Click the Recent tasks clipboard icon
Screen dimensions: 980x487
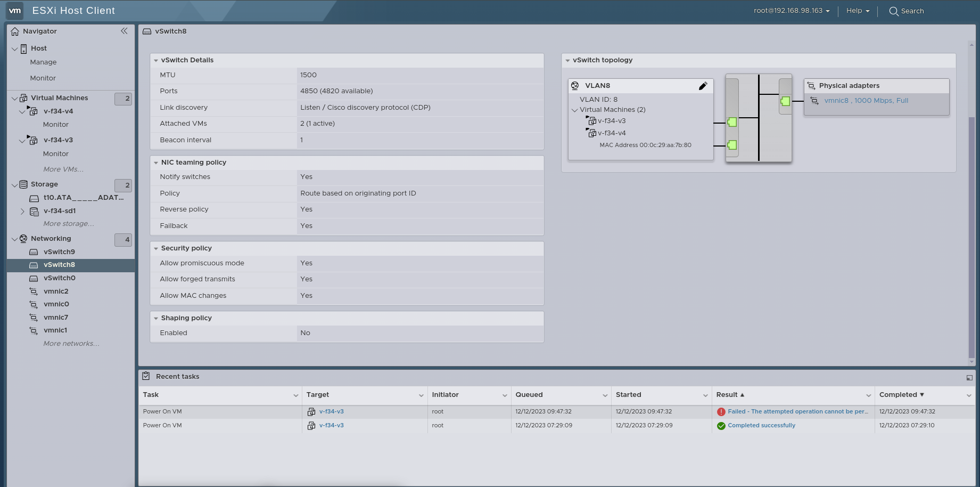point(146,376)
